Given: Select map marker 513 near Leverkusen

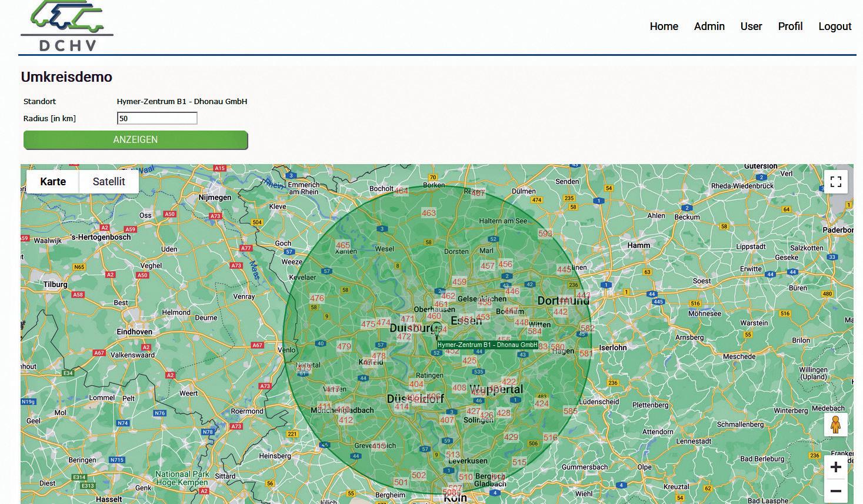Looking at the screenshot, I should click(453, 455).
